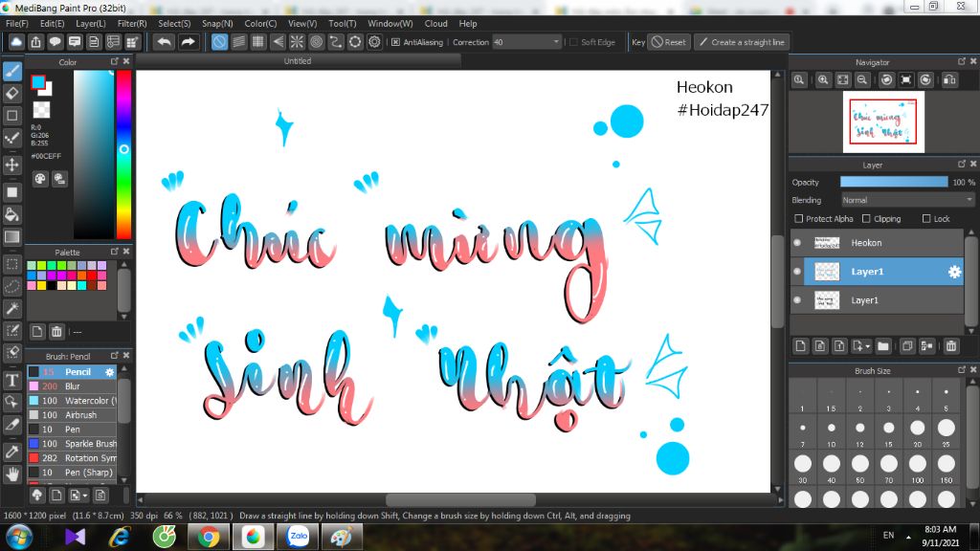This screenshot has width=980, height=551.
Task: Select the Blur brush
Action: pyautogui.click(x=72, y=386)
